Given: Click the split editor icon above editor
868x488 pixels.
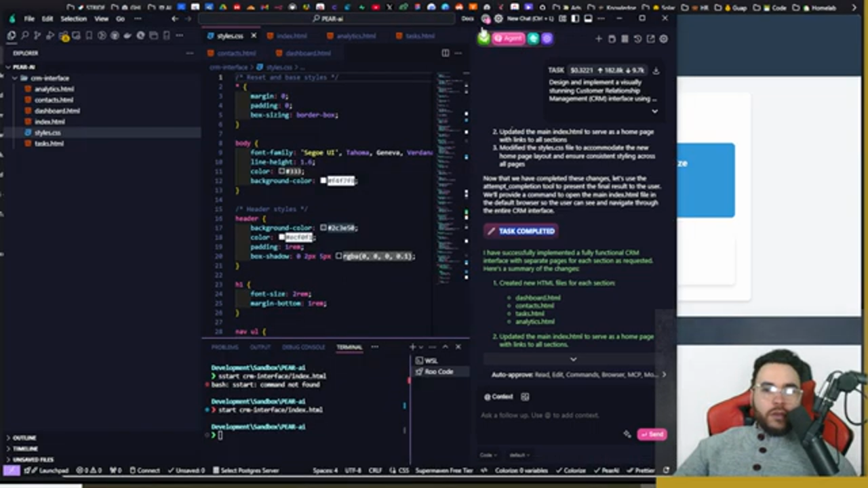Looking at the screenshot, I should [x=446, y=53].
